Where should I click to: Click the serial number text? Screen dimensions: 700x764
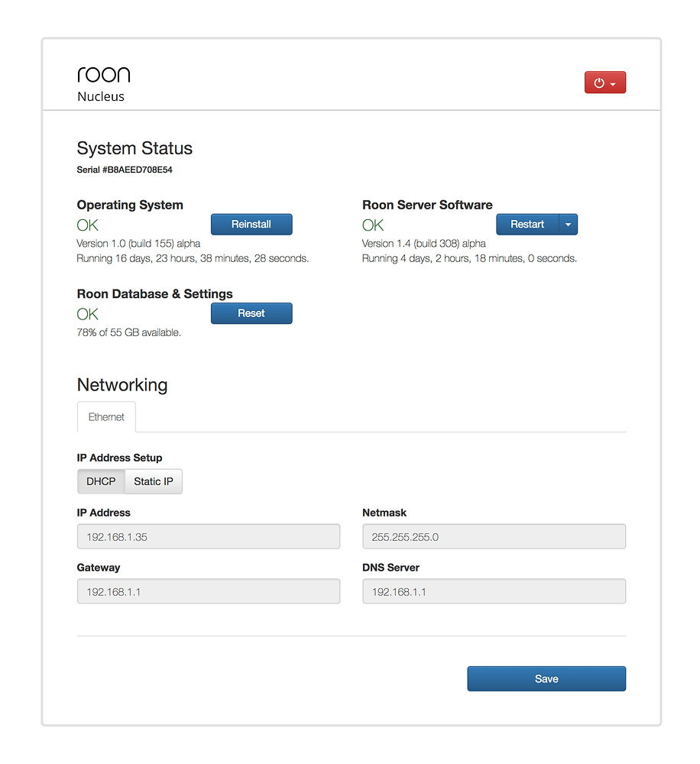click(124, 170)
